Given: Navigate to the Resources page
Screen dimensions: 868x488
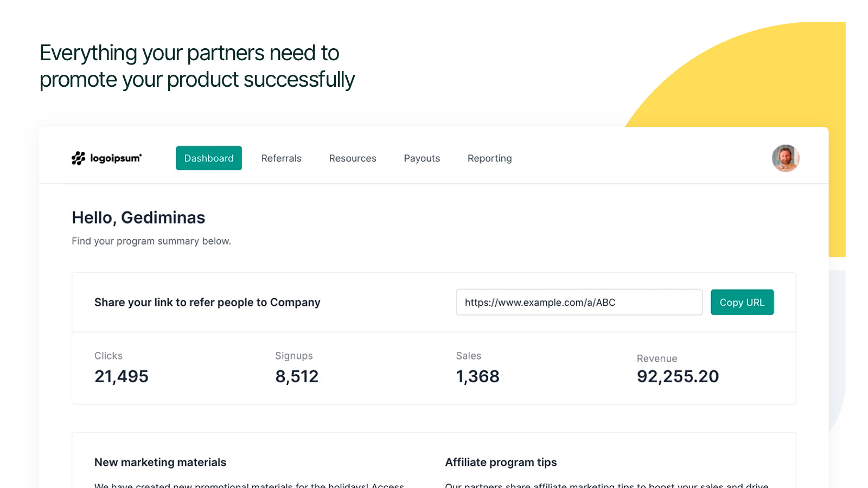Looking at the screenshot, I should [x=353, y=158].
